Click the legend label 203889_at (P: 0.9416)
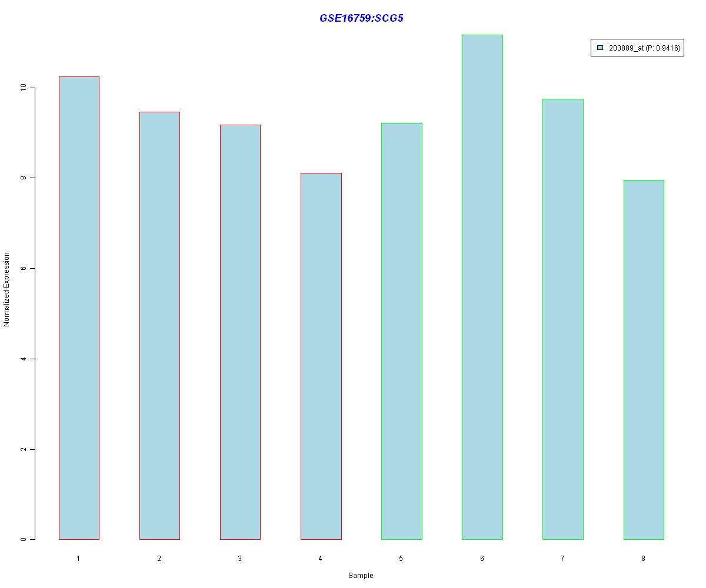 645,48
